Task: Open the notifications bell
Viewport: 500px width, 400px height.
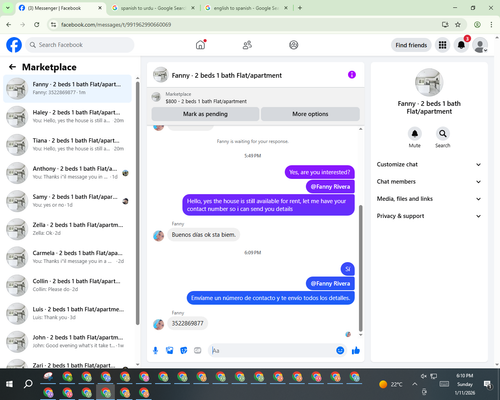Action: pos(461,45)
